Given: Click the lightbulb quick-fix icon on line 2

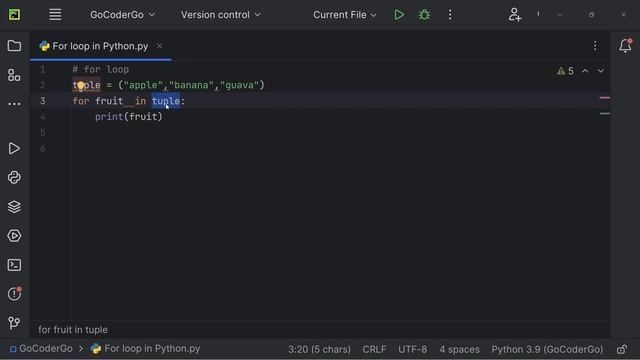Looking at the screenshot, I should tap(81, 85).
